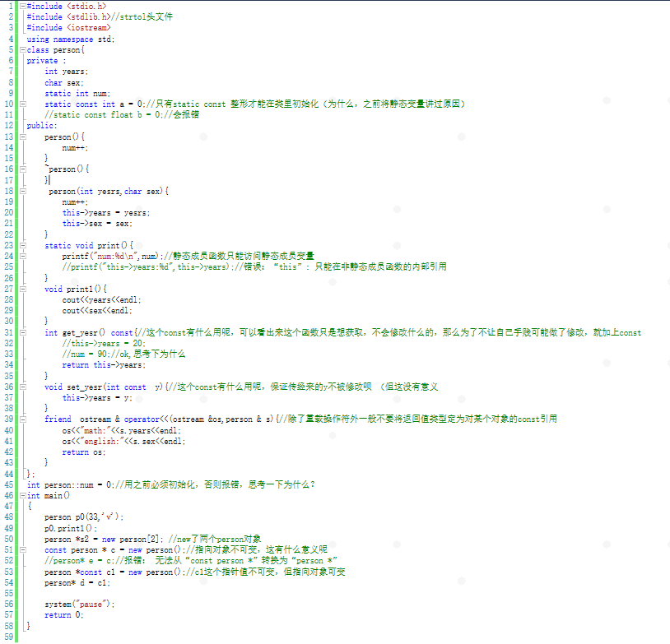Collapse the void print1() function
This screenshot has height=644, width=670.
pyautogui.click(x=23, y=289)
